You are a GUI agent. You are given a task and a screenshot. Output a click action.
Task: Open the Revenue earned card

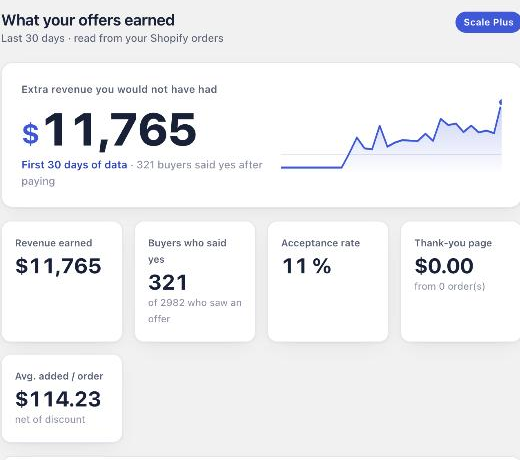[62, 282]
